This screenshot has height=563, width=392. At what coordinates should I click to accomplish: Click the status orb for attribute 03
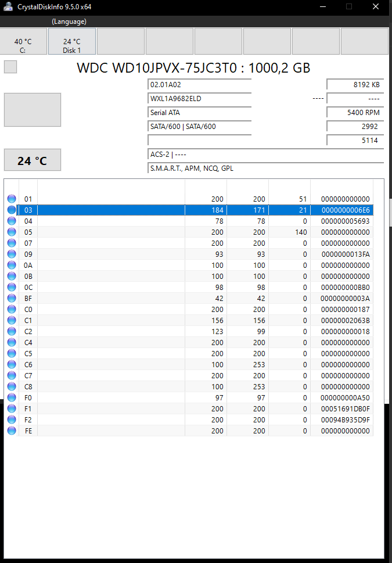click(12, 210)
